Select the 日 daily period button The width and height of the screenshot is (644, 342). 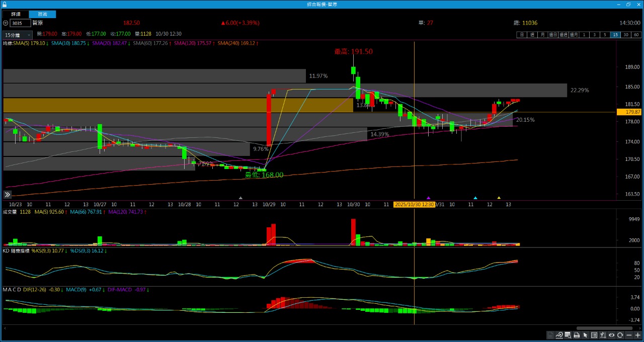521,35
